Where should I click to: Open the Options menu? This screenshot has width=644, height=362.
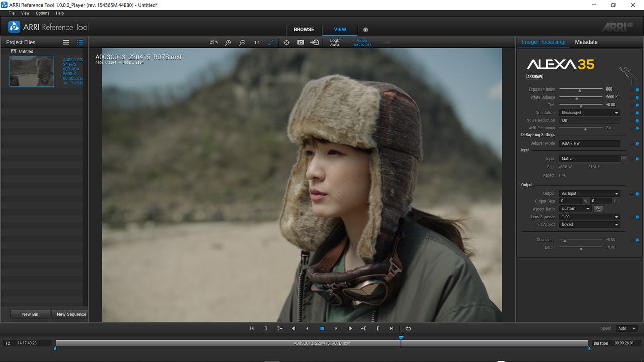pos(42,13)
